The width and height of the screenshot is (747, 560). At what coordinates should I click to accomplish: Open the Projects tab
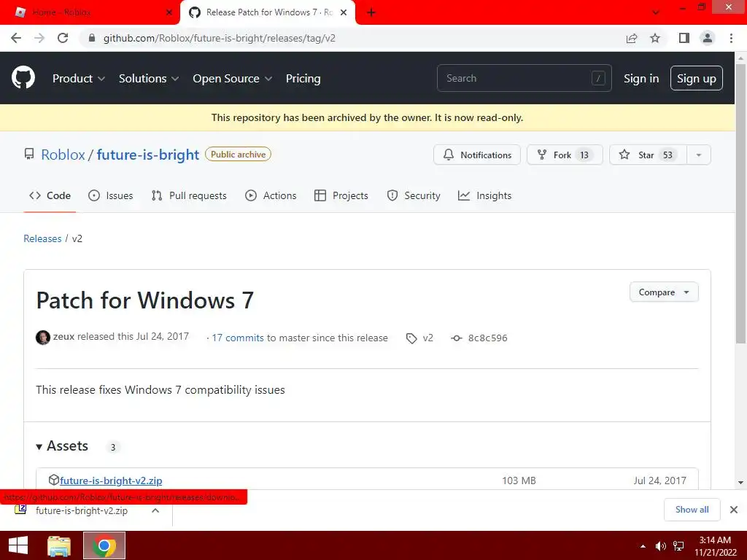(341, 195)
